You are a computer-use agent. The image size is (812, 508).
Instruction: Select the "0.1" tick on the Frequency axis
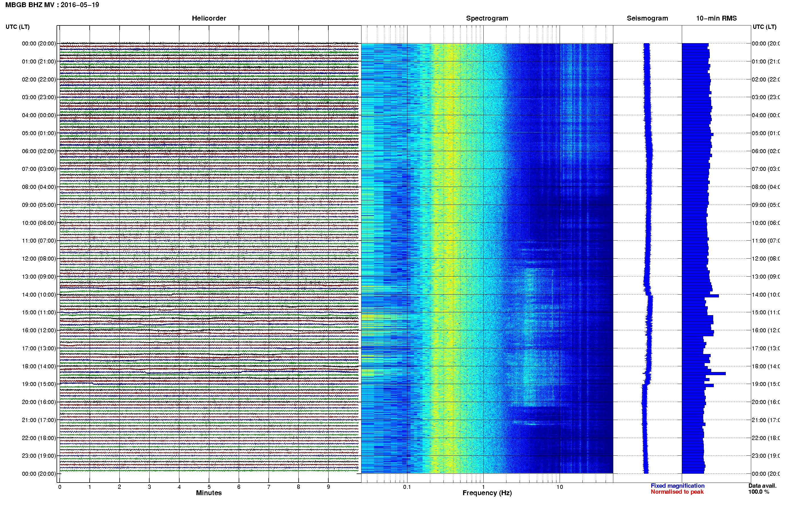coord(407,487)
